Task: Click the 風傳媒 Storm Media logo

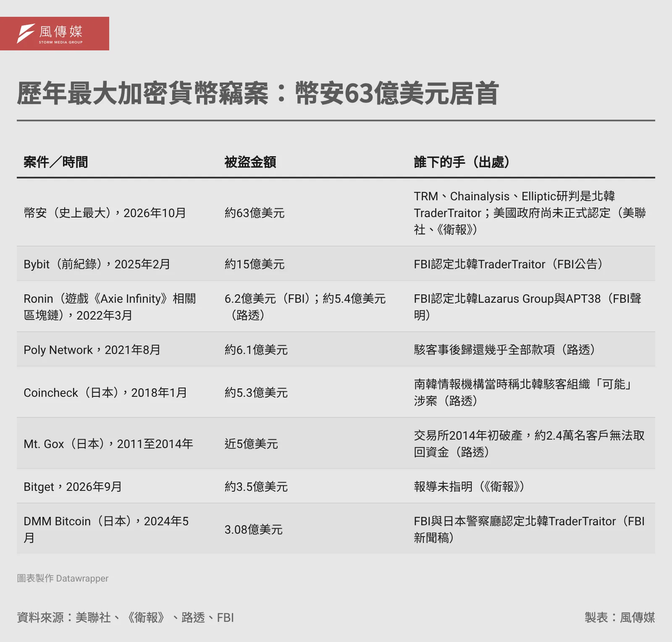Action: 55,34
